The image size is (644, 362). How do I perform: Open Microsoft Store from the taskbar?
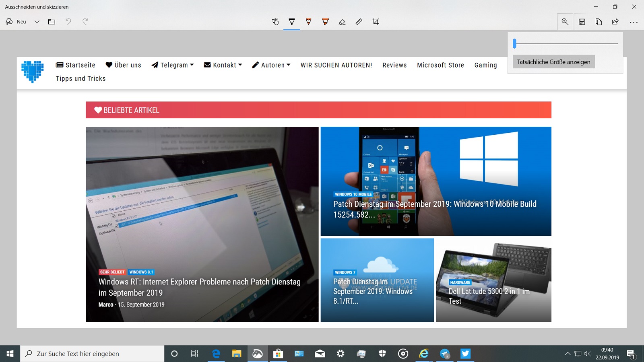tap(278, 354)
